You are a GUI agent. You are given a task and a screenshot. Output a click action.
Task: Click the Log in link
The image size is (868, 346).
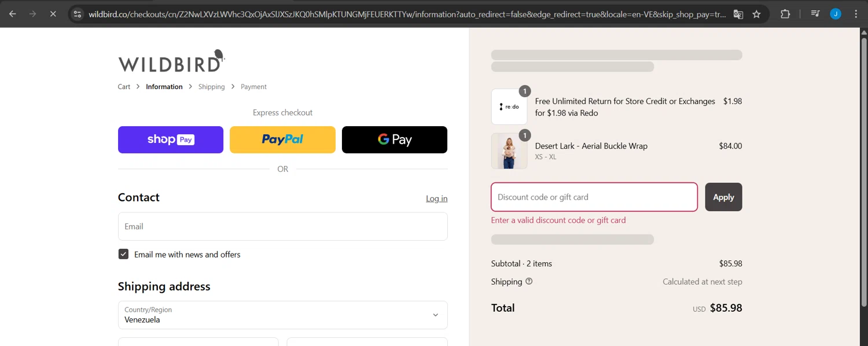point(436,198)
